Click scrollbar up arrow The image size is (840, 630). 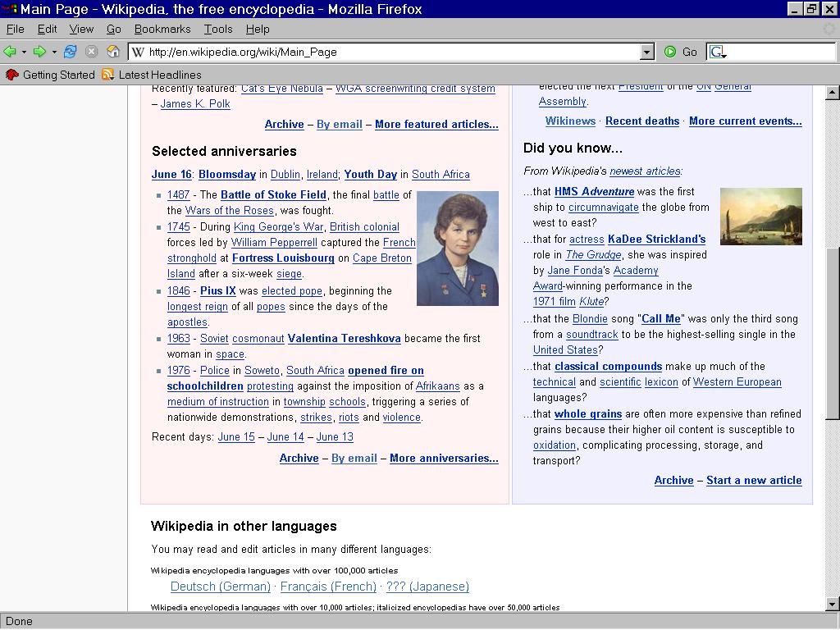click(832, 93)
